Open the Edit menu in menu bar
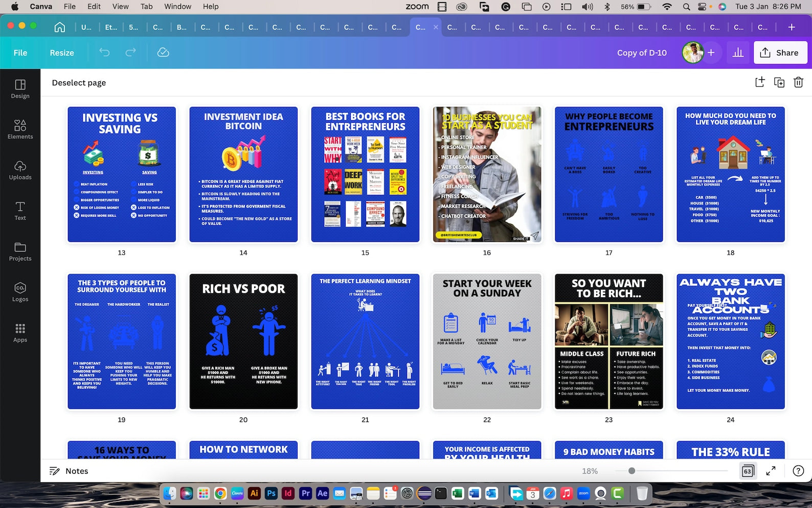 [x=94, y=7]
